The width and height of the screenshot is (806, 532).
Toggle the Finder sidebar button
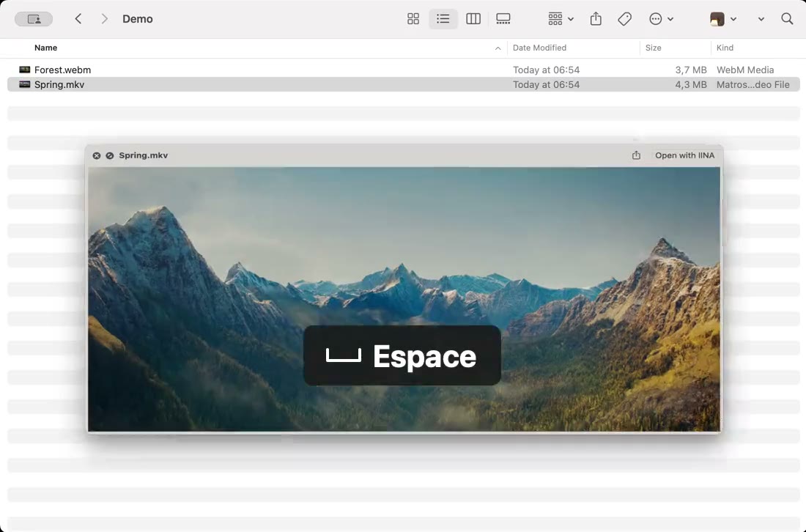34,19
